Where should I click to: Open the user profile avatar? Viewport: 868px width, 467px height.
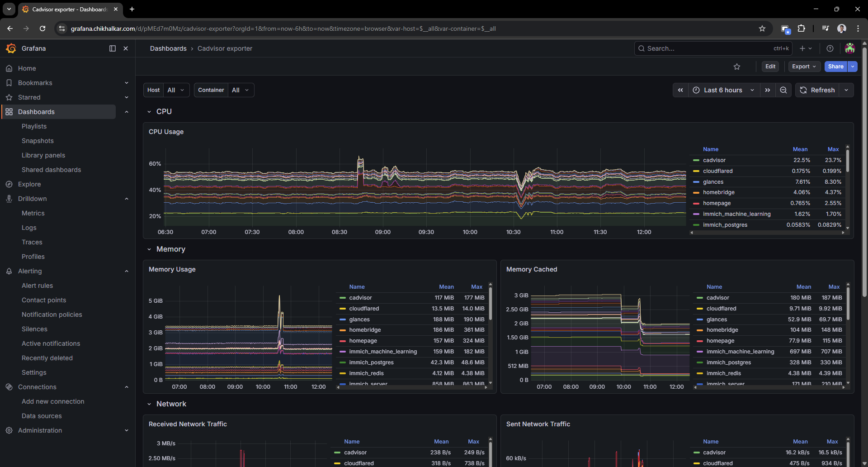coord(850,48)
